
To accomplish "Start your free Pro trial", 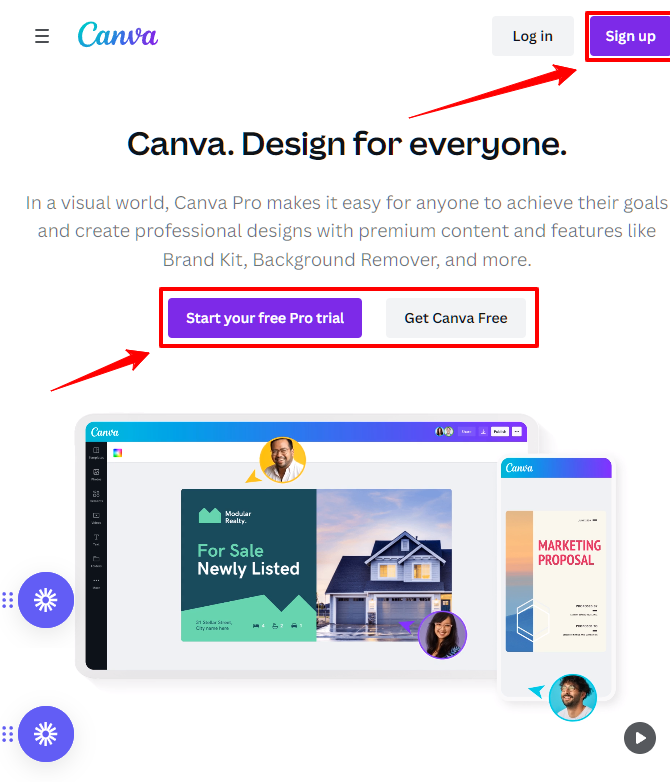I will (x=265, y=318).
